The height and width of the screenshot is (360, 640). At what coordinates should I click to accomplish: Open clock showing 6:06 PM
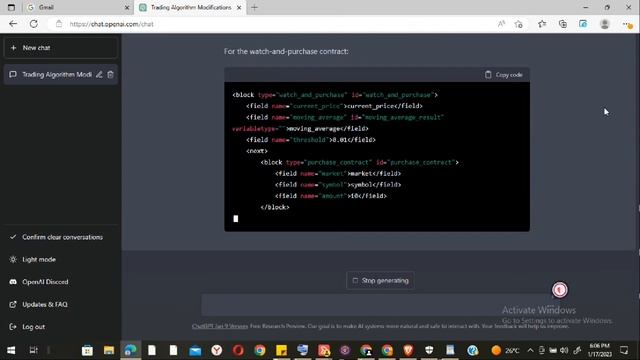point(599,350)
